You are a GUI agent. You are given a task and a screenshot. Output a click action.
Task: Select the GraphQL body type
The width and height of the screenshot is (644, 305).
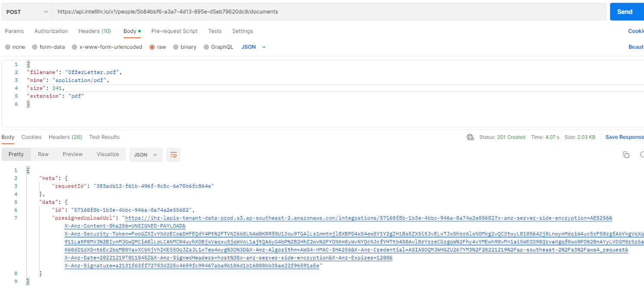[x=219, y=47]
